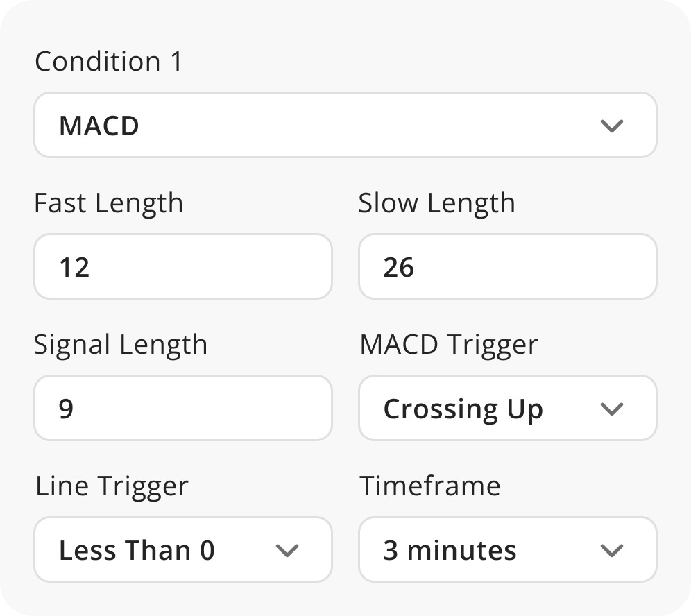
Task: Click the 3 minutes chevron arrow
Action: click(x=611, y=551)
